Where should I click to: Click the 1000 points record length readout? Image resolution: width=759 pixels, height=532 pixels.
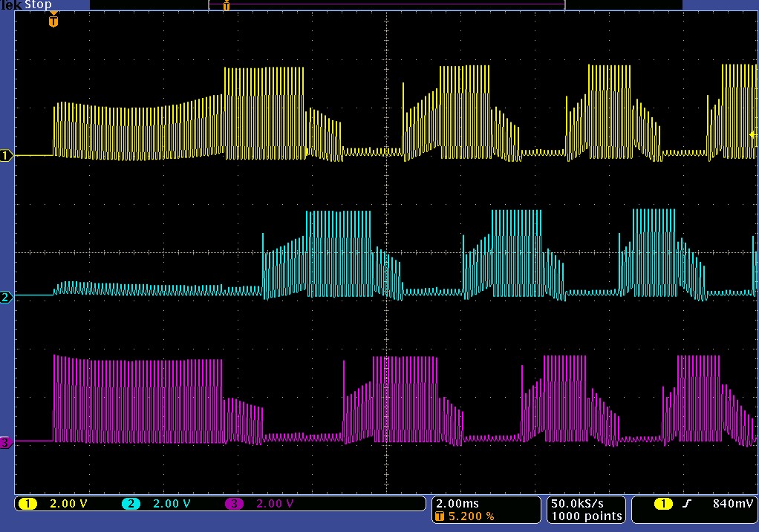tap(586, 516)
